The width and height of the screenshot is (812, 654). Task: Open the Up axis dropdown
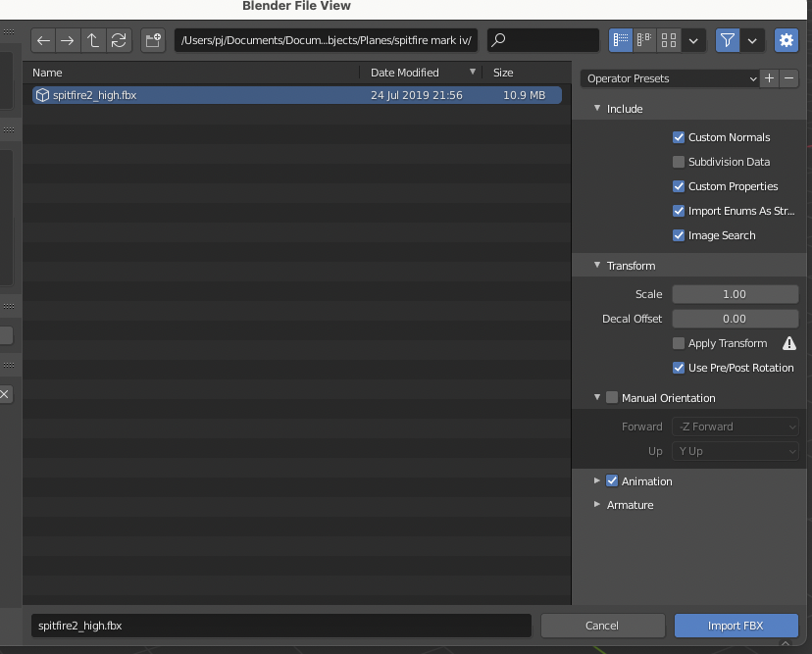pyautogui.click(x=735, y=452)
